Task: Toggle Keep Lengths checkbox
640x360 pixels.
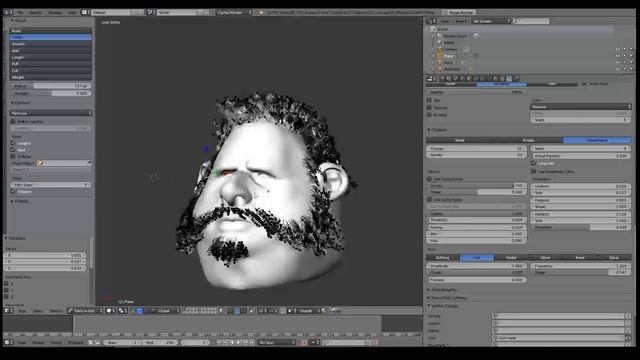Action: pos(13,143)
